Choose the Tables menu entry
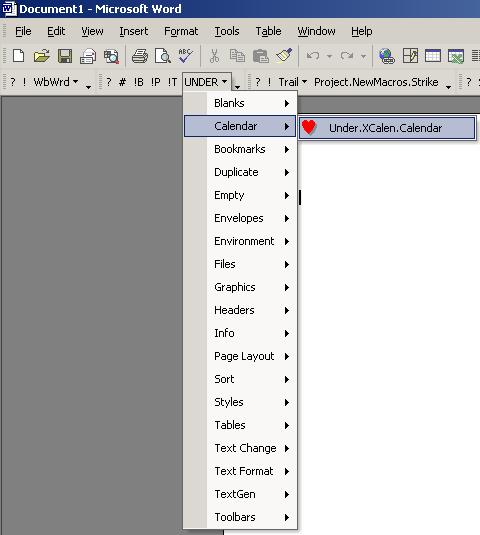The width and height of the screenshot is (480, 535). point(240,425)
